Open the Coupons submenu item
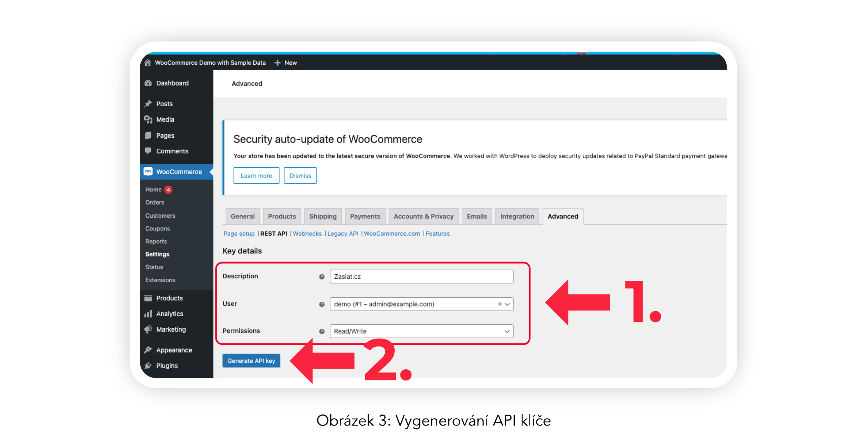The image size is (868, 437). pos(157,229)
